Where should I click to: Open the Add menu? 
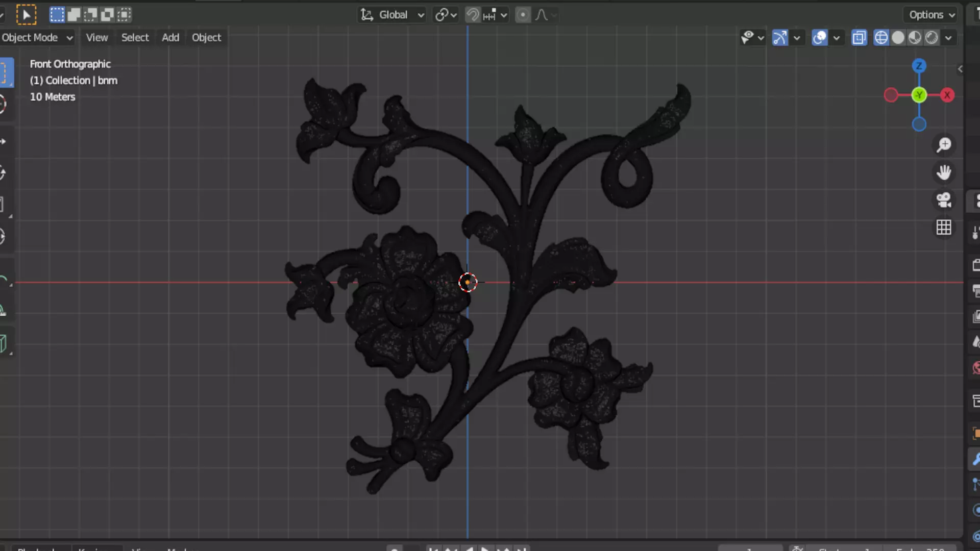(x=170, y=37)
